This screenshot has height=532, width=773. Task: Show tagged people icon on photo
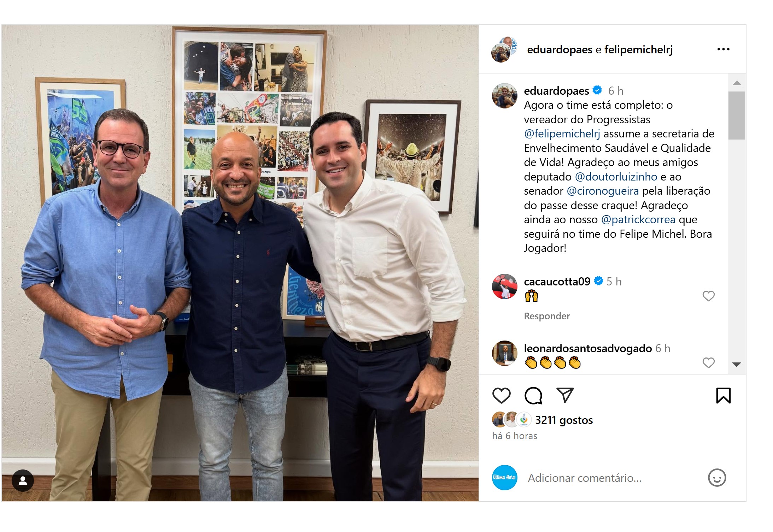[23, 480]
